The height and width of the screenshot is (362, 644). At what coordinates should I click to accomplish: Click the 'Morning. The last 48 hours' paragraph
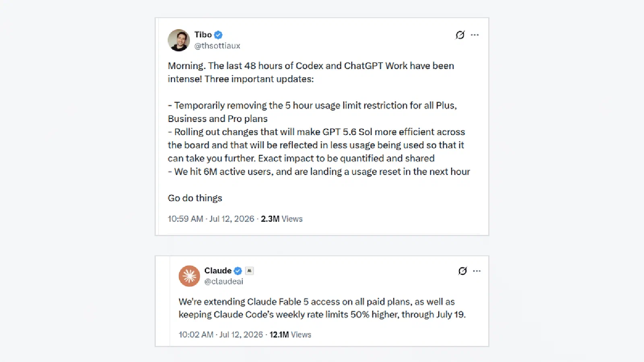click(x=311, y=72)
